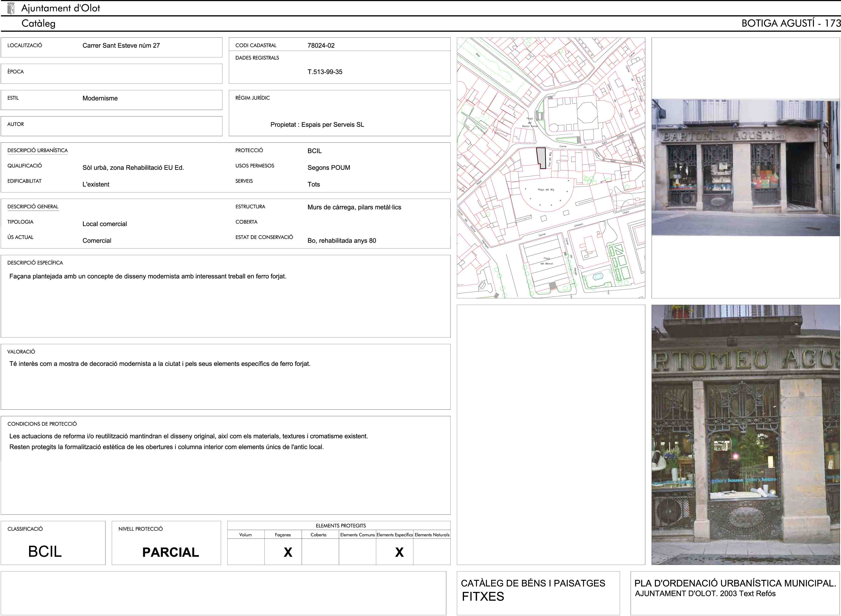Click the PARCIAL protection level box
Image resolution: width=841 pixels, height=616 pixels.
(170, 552)
